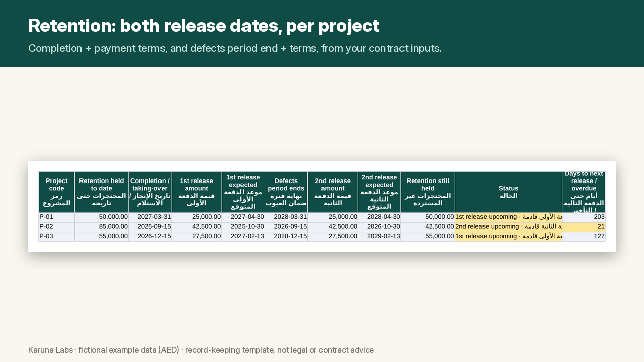Click completion date 2027-03-31
This screenshot has height=362, width=644.
click(150, 217)
